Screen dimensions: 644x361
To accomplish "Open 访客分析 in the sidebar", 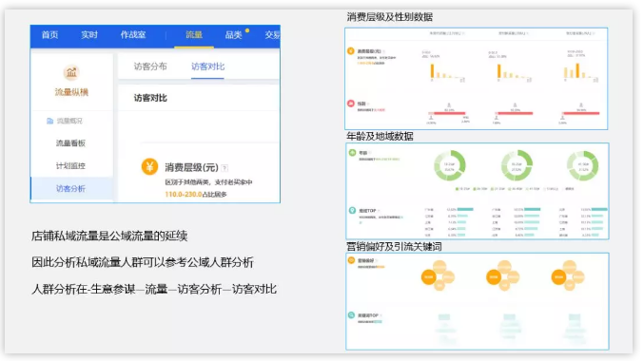I will click(x=70, y=189).
